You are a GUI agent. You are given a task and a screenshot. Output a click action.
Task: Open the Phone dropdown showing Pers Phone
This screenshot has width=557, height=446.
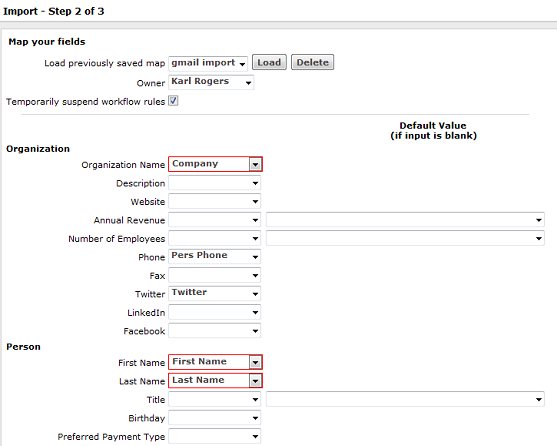215,256
